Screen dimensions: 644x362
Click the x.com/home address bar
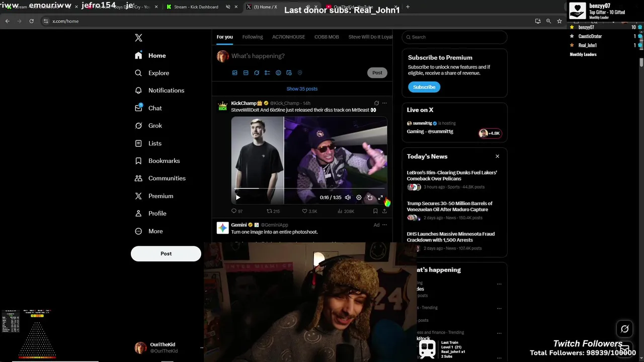pyautogui.click(x=287, y=21)
